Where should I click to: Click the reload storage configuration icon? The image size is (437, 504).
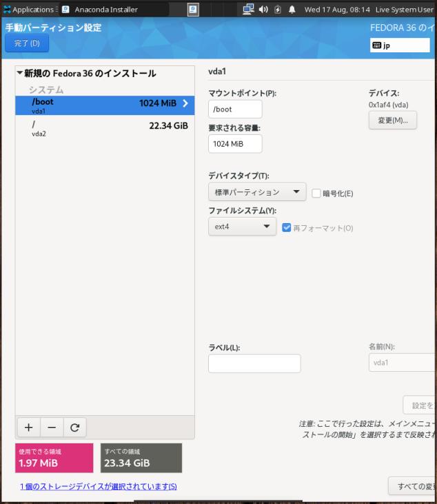75,427
